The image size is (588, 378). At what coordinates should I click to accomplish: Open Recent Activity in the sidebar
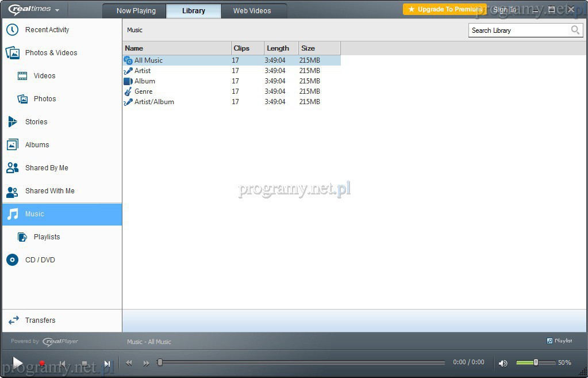coord(47,30)
